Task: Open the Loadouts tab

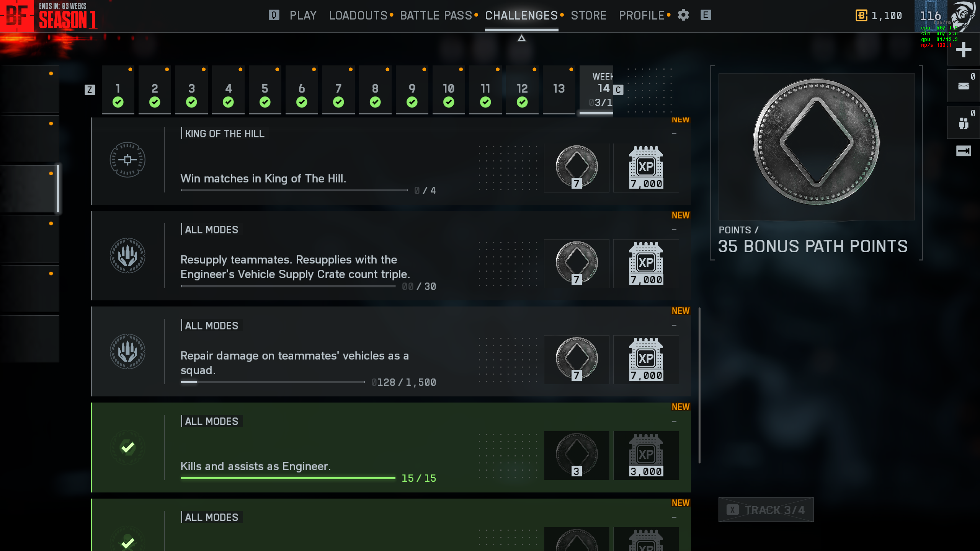Action: tap(358, 16)
